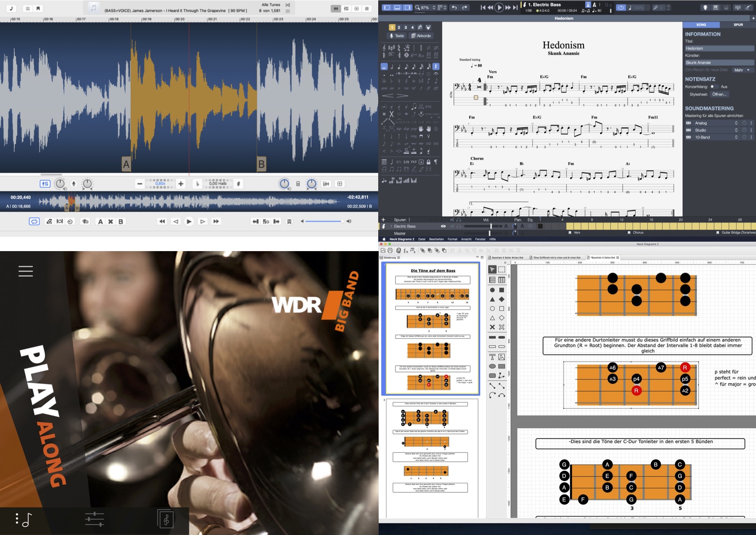Open the 10-Band mastering dropdown
Image resolution: width=756 pixels, height=535 pixels.
(x=716, y=137)
